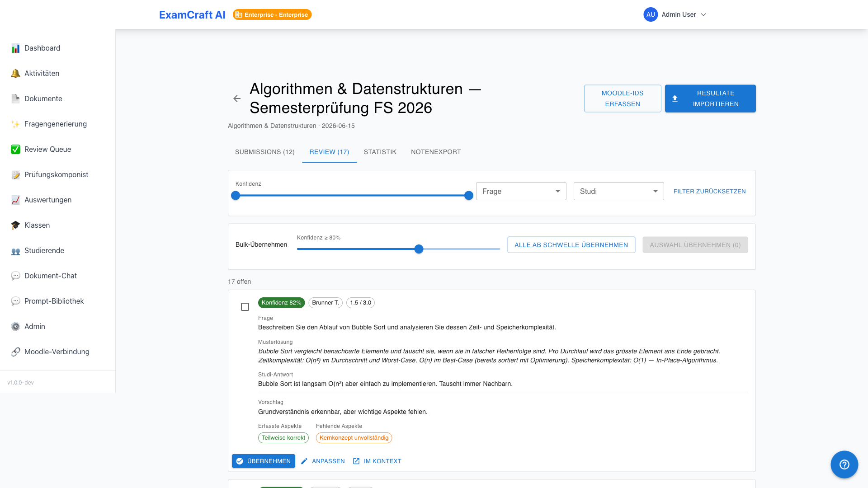This screenshot has width=868, height=488.
Task: Click the open-external icon beside Im Kontext
Action: click(x=356, y=461)
